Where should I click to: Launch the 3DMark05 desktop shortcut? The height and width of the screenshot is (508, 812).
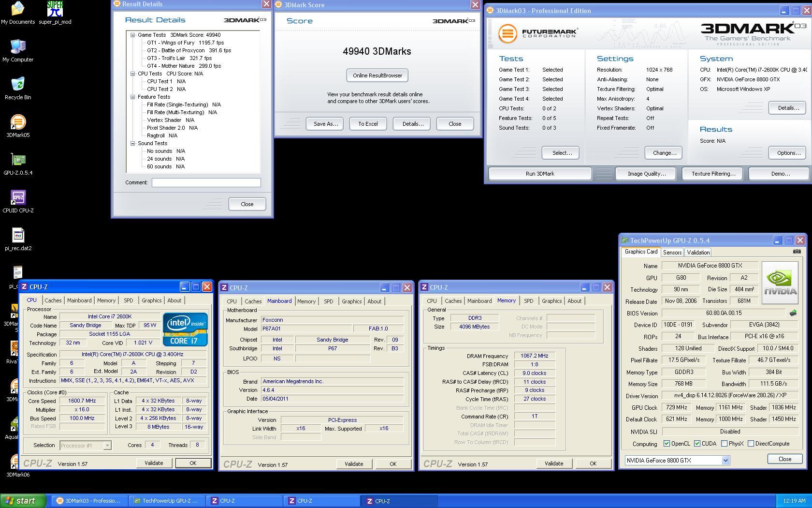[18, 126]
